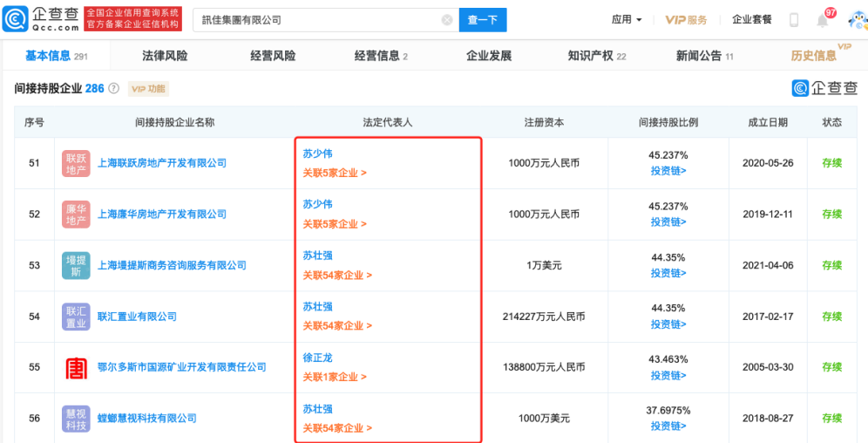Open the mobile phone icon
This screenshot has width=868, height=443.
pyautogui.click(x=794, y=20)
